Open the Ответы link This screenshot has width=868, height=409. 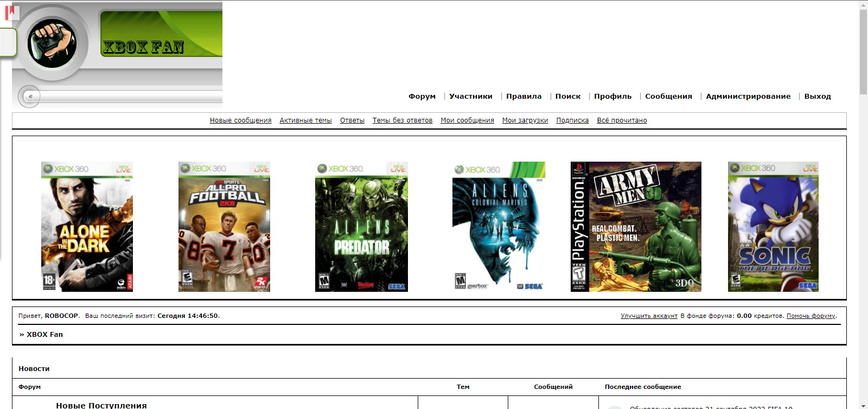tap(352, 120)
